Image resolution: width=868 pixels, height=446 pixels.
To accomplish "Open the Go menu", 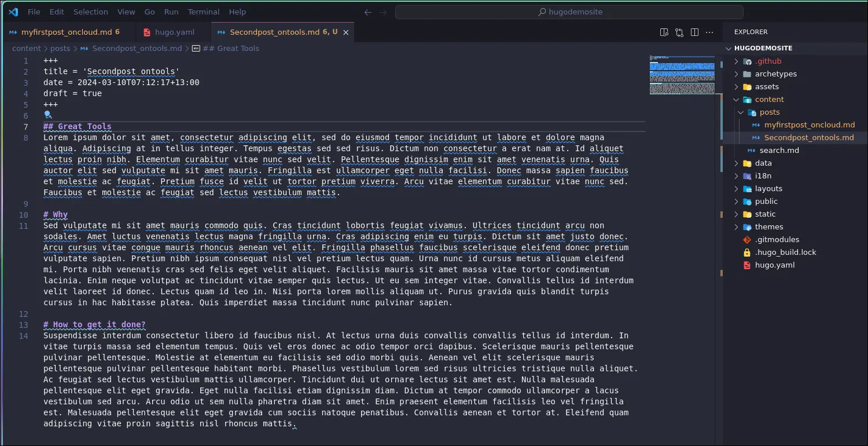I will [x=150, y=12].
